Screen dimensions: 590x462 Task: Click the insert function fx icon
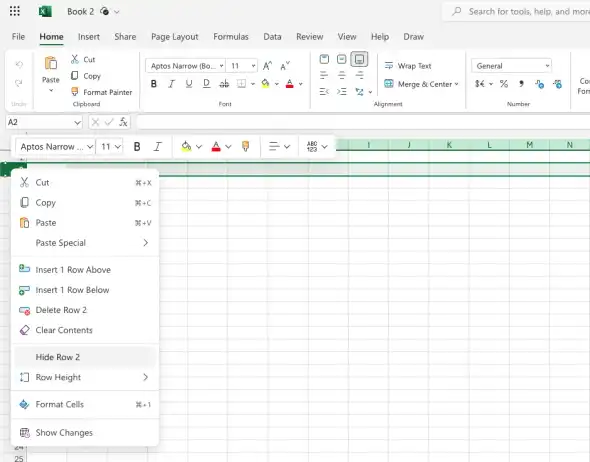click(123, 122)
